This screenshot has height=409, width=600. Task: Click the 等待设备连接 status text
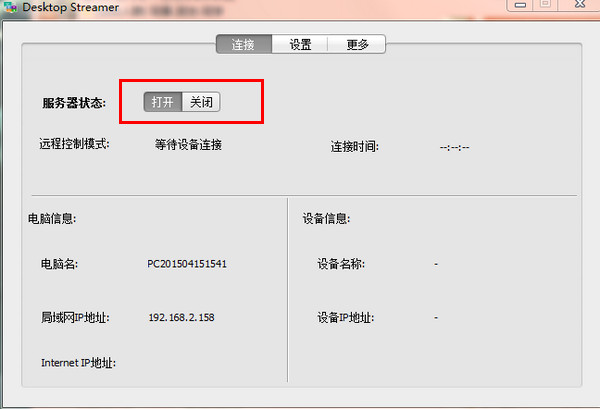188,145
